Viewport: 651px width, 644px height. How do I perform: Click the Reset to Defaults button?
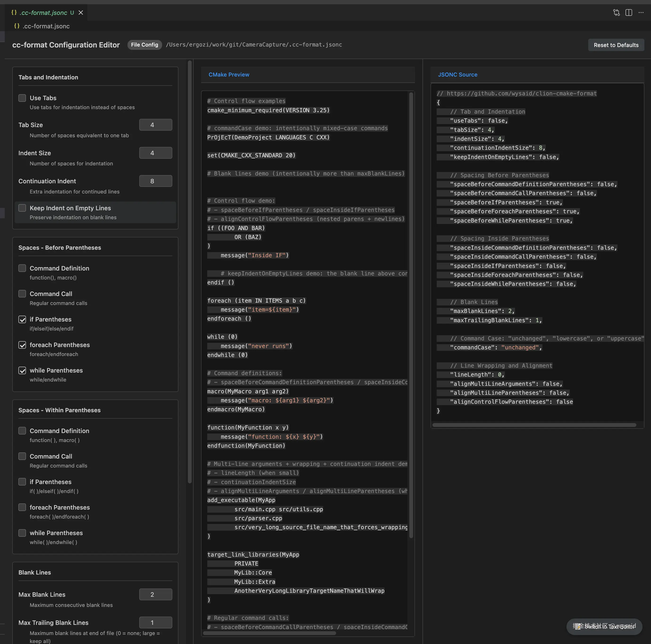616,45
